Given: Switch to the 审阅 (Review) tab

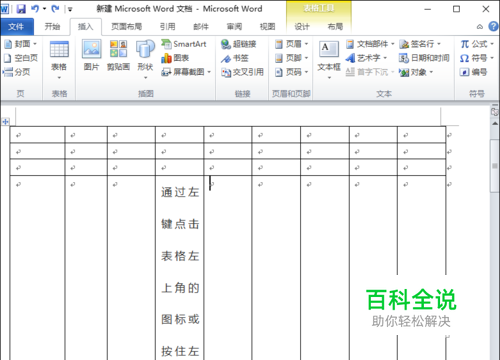Looking at the screenshot, I should 234,27.
